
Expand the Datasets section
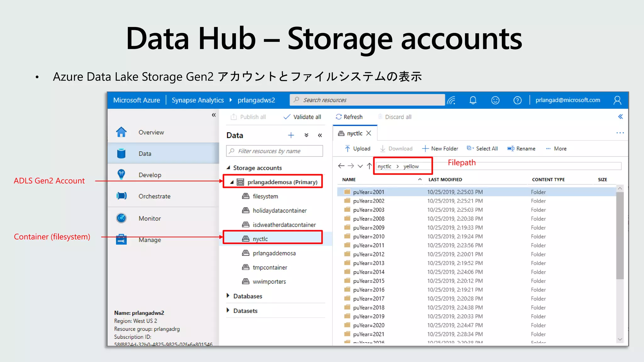coord(228,310)
